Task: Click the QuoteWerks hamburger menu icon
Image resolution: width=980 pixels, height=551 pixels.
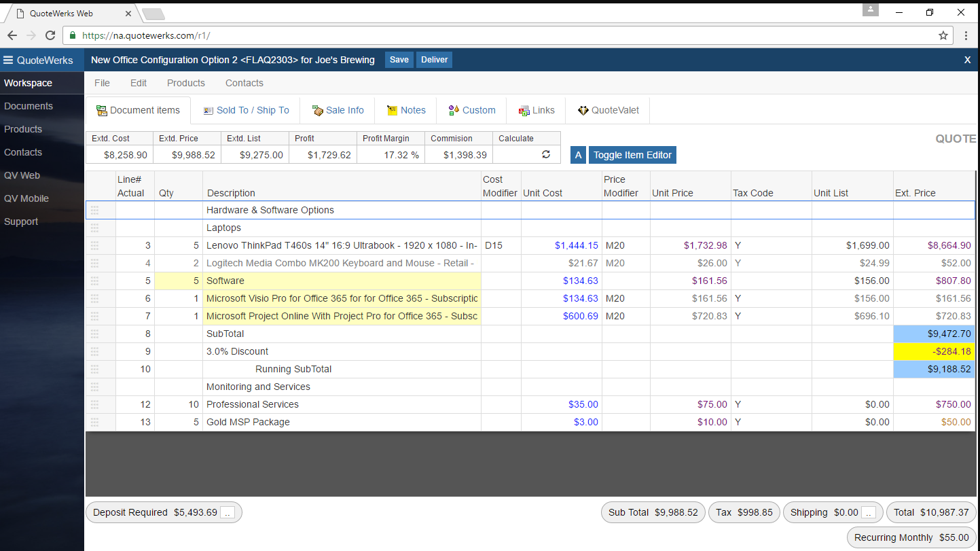Action: tap(8, 60)
